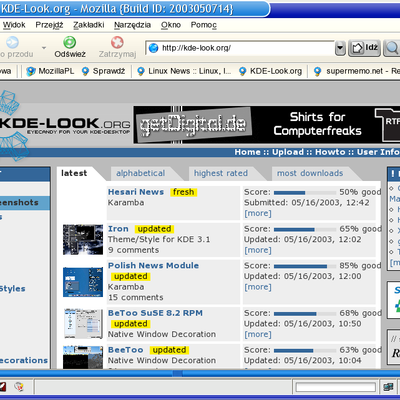
Task: Click the BeToo SuSE 8.2 RPM thumbnail
Action: coord(83,324)
